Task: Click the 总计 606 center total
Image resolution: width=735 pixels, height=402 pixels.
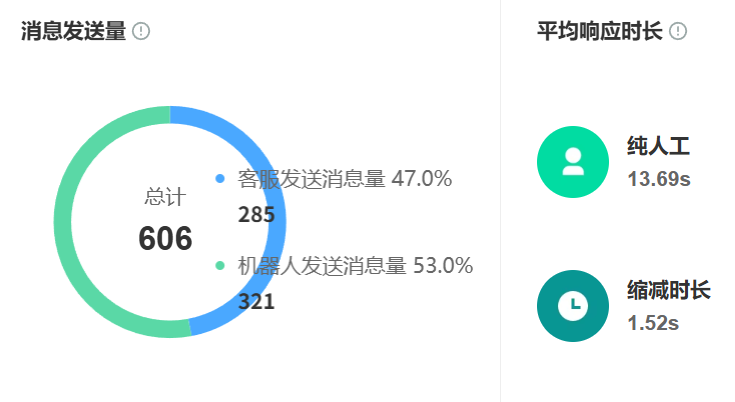Action: coord(165,238)
